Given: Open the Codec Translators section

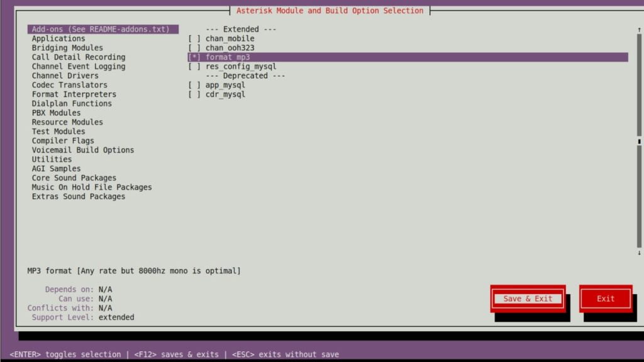Looking at the screenshot, I should click(x=69, y=84).
